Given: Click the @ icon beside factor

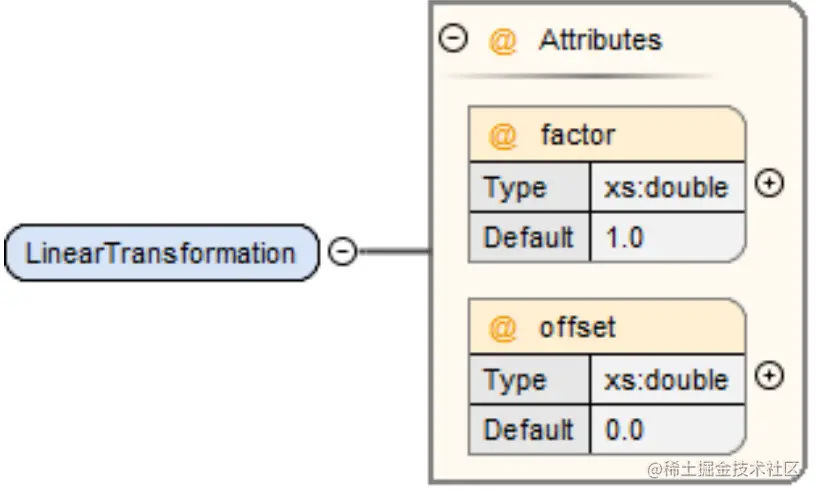Looking at the screenshot, I should tap(502, 136).
